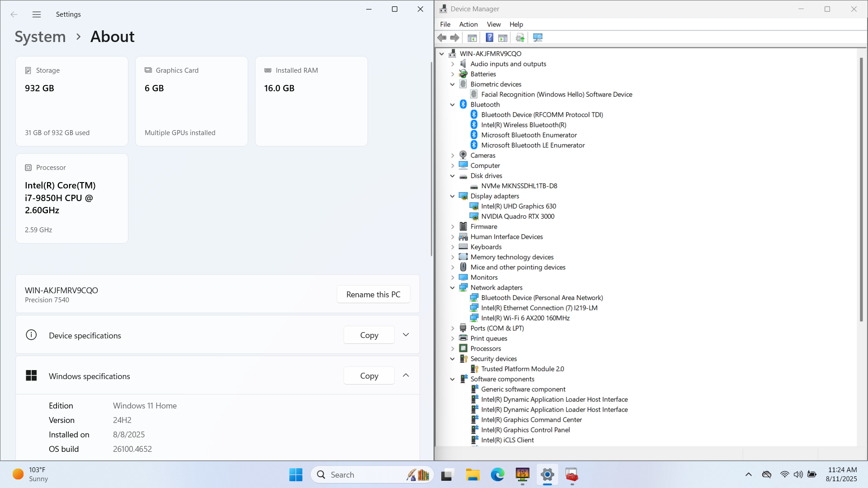The image size is (868, 488).
Task: Click the blue Help toolbar icon
Action: tap(489, 38)
